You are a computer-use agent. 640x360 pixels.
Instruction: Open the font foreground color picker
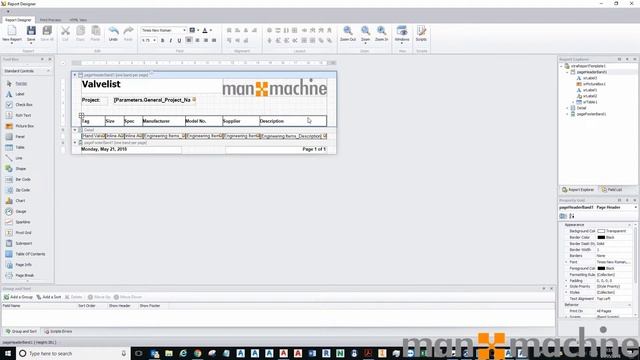(211, 30)
